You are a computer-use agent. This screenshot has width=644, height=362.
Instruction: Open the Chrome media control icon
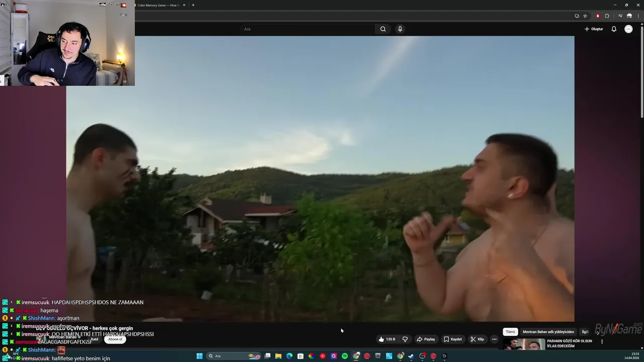[620, 16]
